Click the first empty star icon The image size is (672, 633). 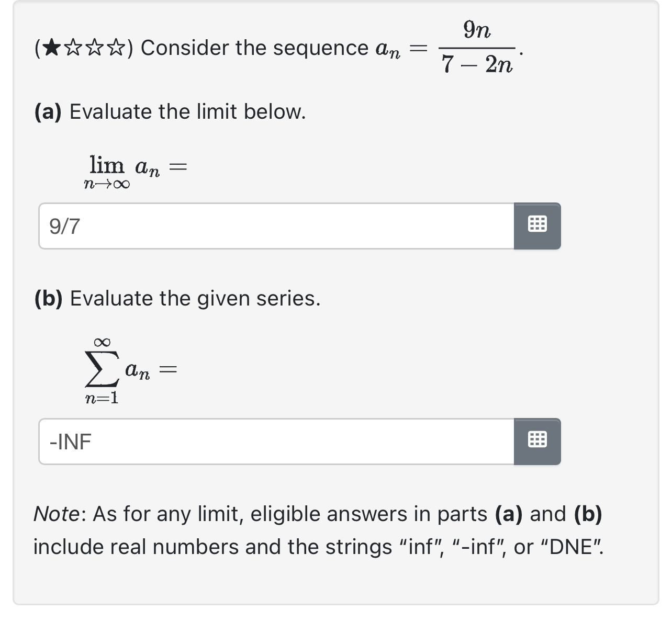[x=74, y=48]
